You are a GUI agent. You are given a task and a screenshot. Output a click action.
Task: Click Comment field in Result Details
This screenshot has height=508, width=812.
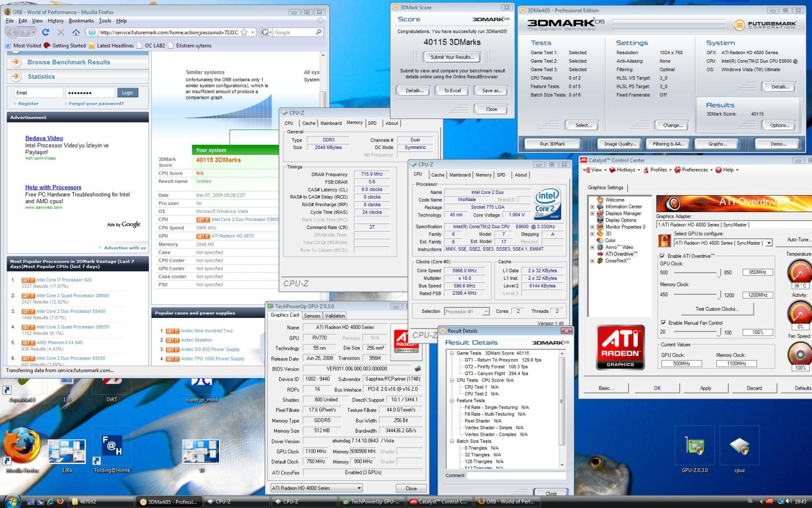(516, 475)
